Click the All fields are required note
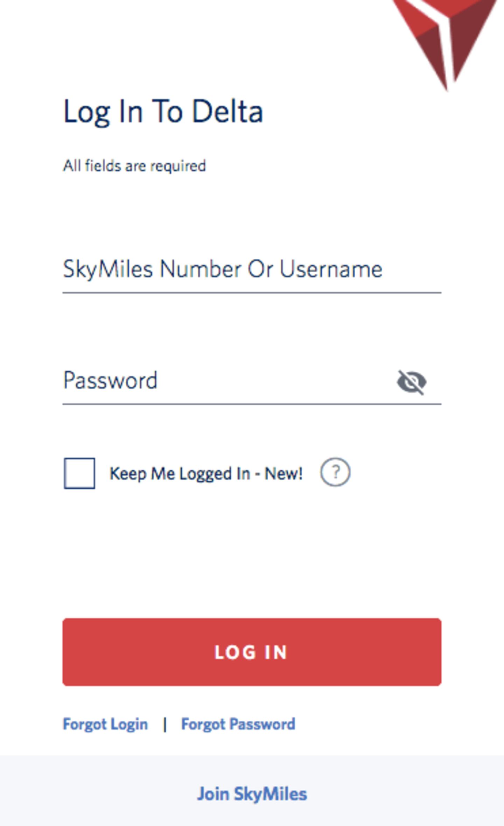 click(x=134, y=166)
